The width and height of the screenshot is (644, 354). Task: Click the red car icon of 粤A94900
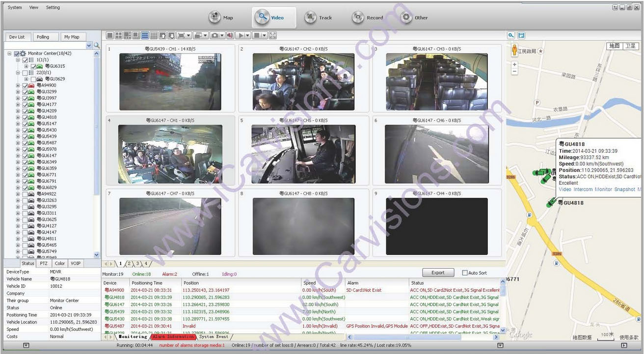pyautogui.click(x=32, y=85)
